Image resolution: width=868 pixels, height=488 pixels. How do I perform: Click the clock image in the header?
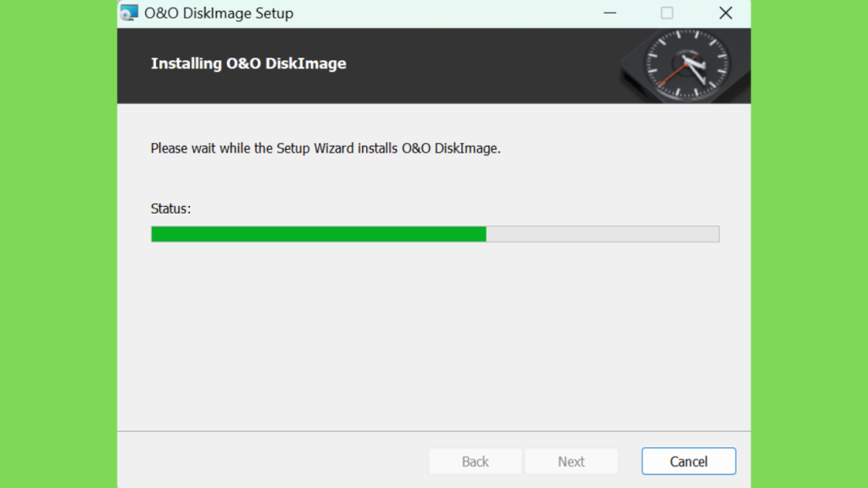click(x=685, y=66)
